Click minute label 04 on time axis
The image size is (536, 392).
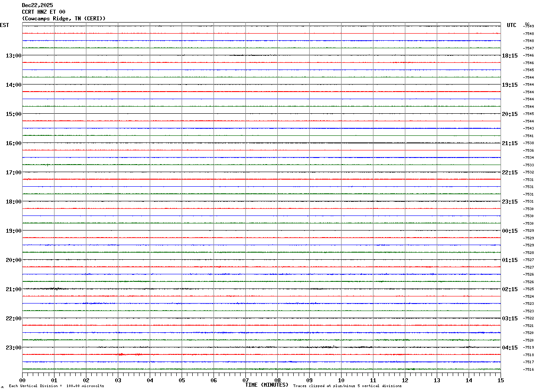[150, 380]
